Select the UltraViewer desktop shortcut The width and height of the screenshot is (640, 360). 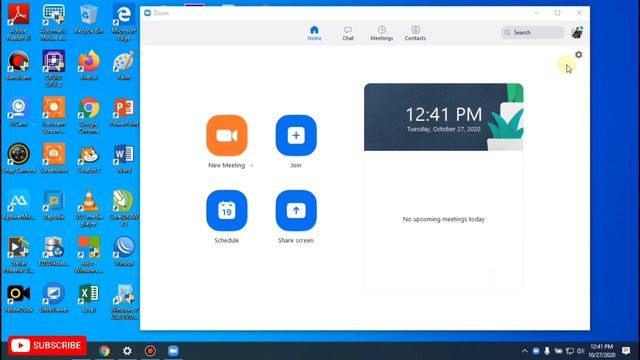pyautogui.click(x=54, y=298)
